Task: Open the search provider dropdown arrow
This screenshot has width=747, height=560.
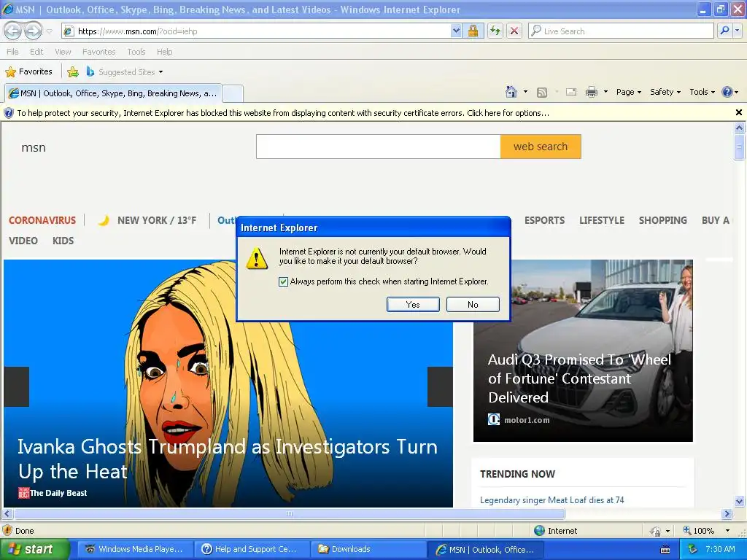Action: click(x=738, y=31)
